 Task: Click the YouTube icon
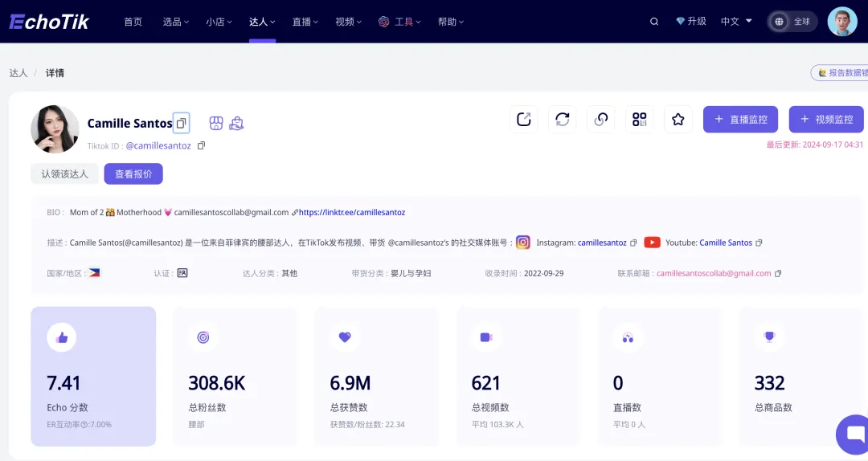pos(652,243)
